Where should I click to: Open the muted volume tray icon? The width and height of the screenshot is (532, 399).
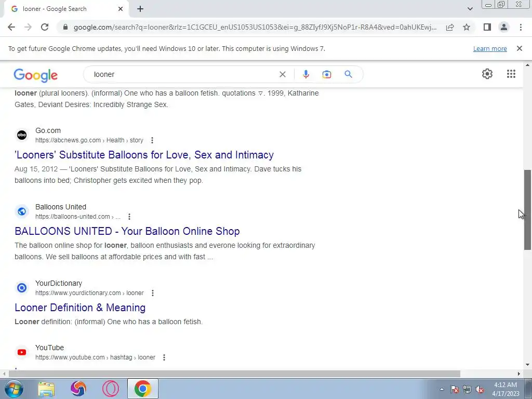point(479,389)
